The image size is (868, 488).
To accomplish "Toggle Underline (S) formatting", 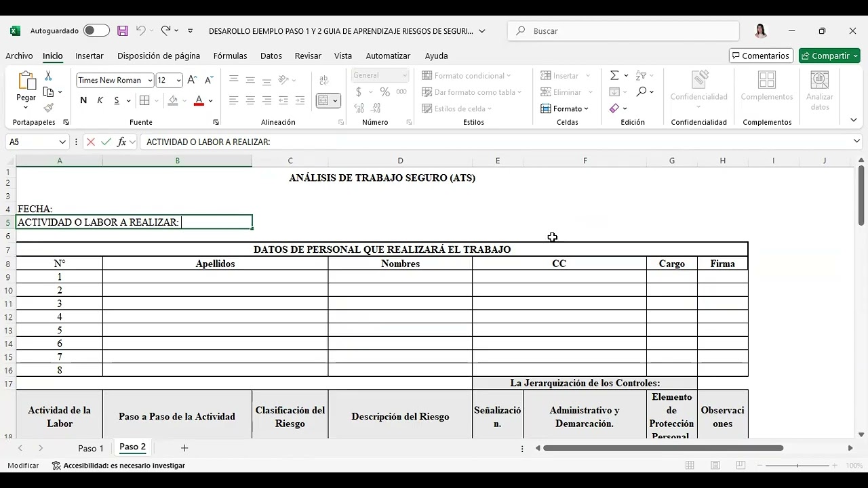I will (x=117, y=100).
